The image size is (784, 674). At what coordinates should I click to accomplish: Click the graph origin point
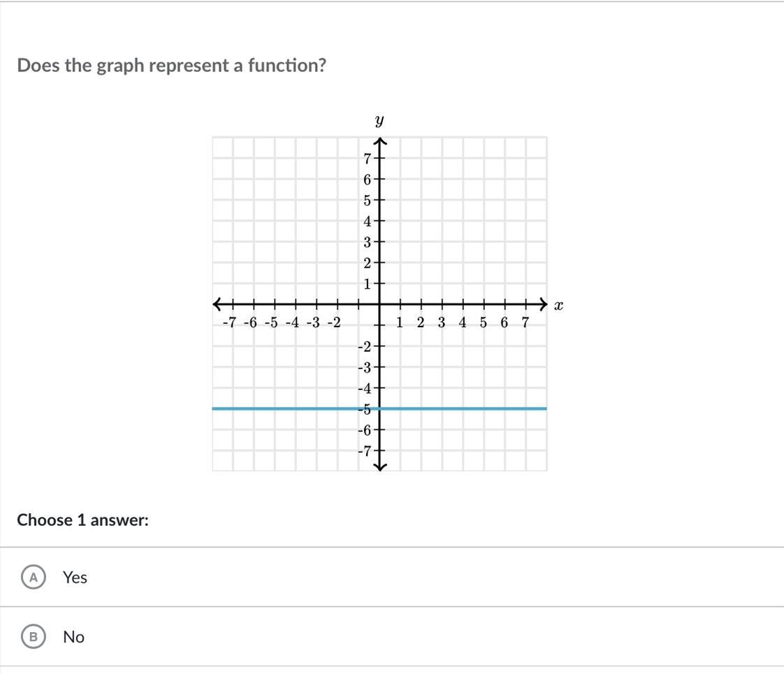[379, 304]
